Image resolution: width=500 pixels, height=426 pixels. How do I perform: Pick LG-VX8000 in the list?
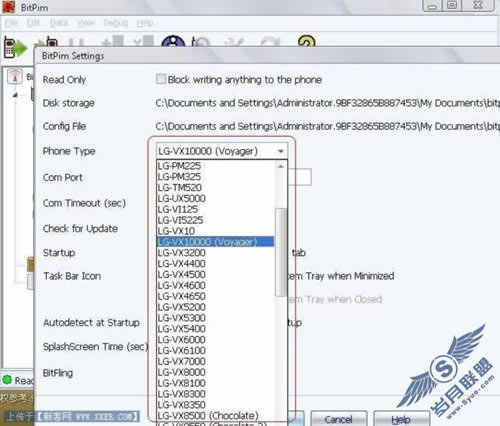(x=215, y=372)
